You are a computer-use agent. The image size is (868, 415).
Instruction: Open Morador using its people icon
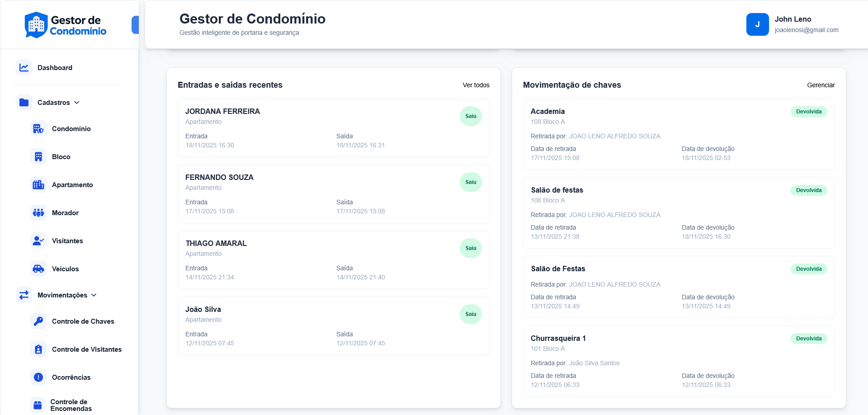click(38, 212)
